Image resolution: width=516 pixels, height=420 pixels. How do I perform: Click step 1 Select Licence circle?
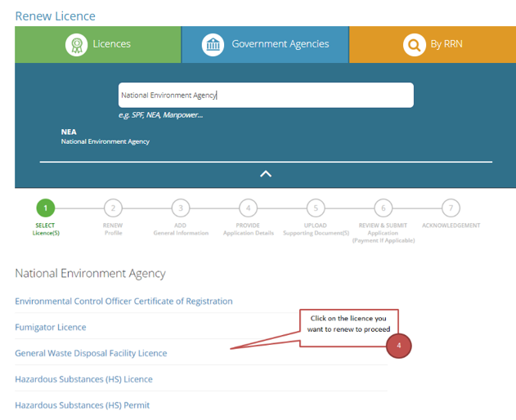click(46, 208)
